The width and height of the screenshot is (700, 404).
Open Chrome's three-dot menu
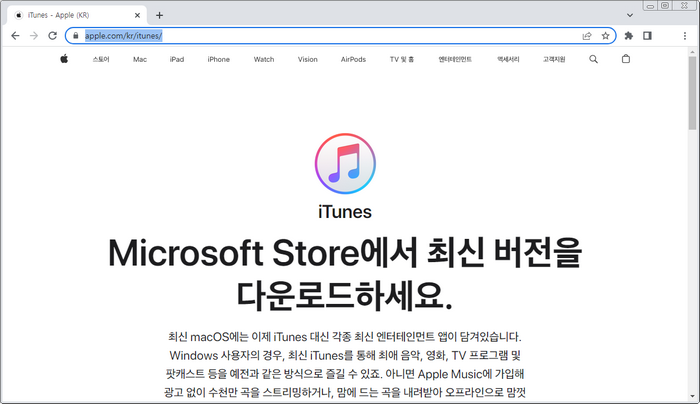pos(685,36)
